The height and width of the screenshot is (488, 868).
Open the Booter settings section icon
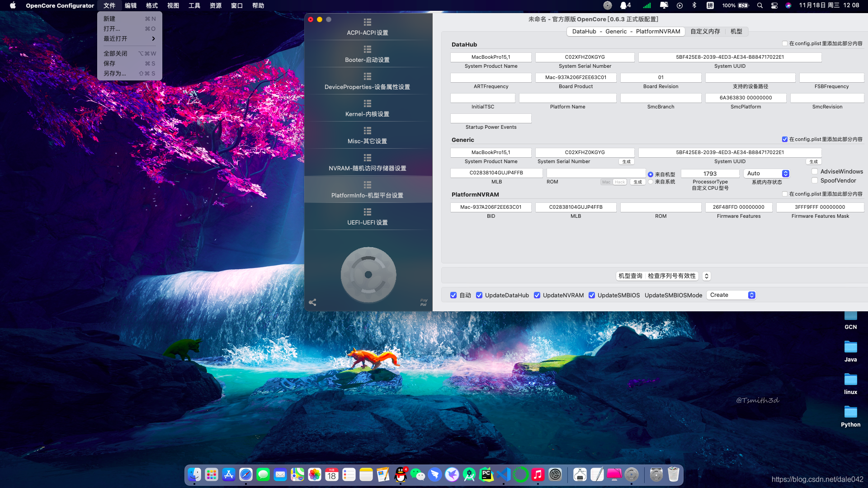coord(368,49)
